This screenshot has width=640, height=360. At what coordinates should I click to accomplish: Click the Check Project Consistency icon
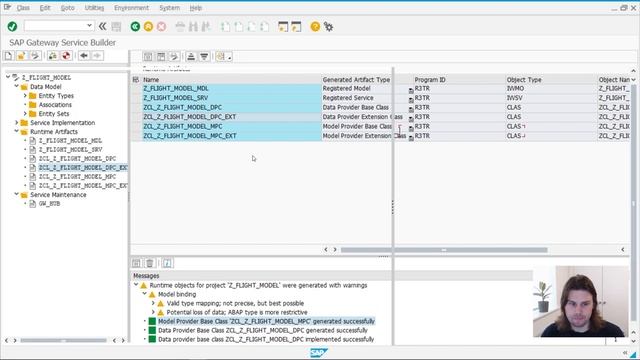[53, 56]
